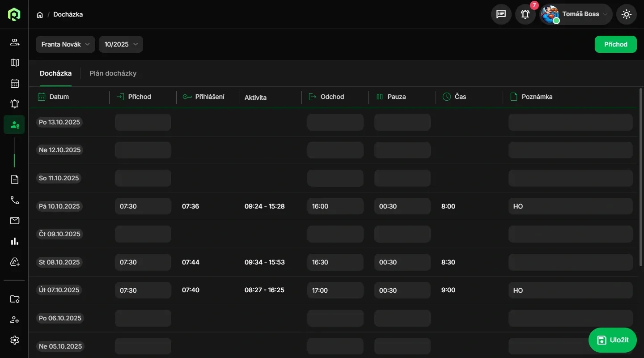Open the calendar icon in sidebar
This screenshot has width=644, height=358.
click(x=14, y=83)
